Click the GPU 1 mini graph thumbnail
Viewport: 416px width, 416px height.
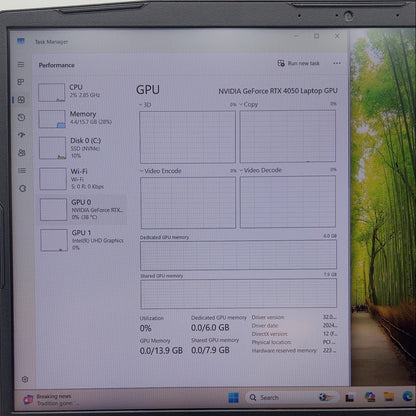click(x=54, y=240)
